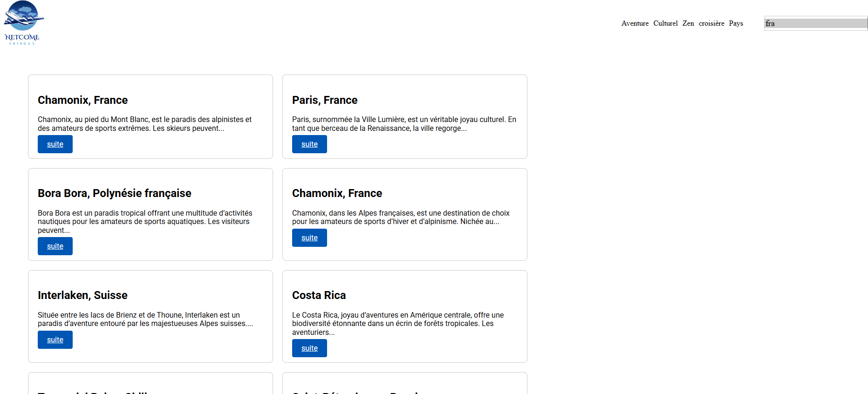
Task: Click the Interlaken description about lacs de Brienz
Action: (145, 319)
